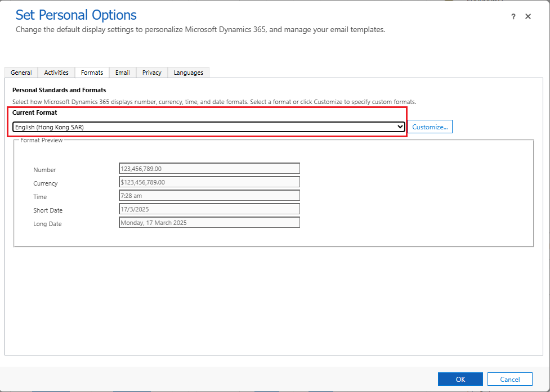The height and width of the screenshot is (392, 550).
Task: Click the Set Personal Options title
Action: 76,15
